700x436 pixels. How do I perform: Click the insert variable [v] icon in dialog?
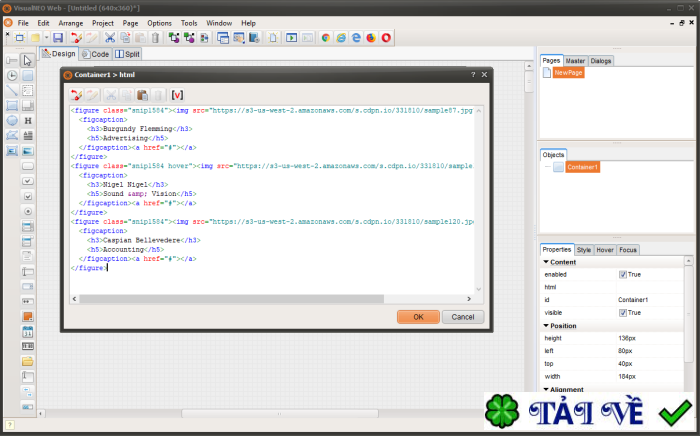[x=178, y=94]
